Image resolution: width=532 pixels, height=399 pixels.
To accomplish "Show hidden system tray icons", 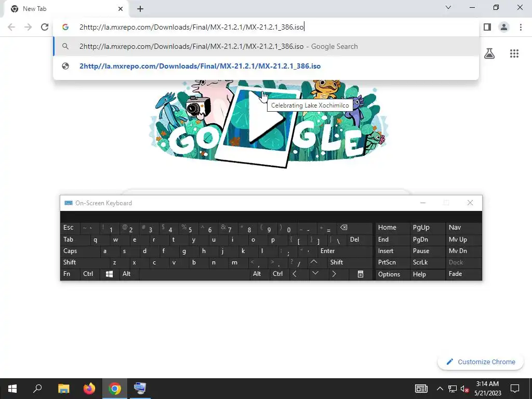I will click(440, 389).
